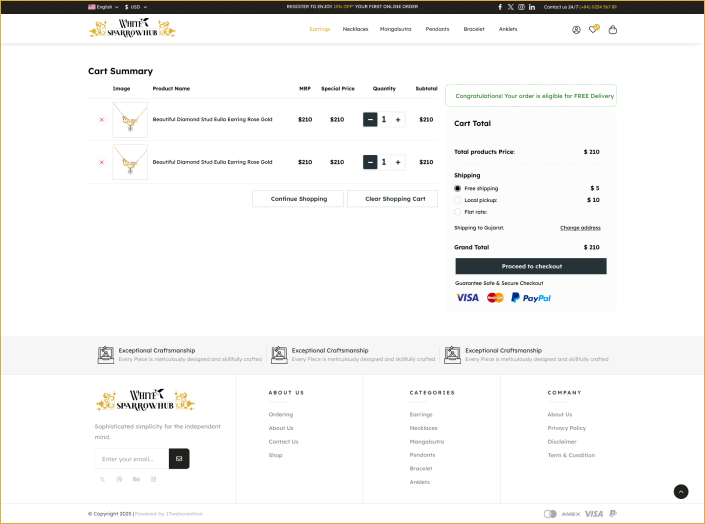Select the Flat rate radio option

(458, 212)
